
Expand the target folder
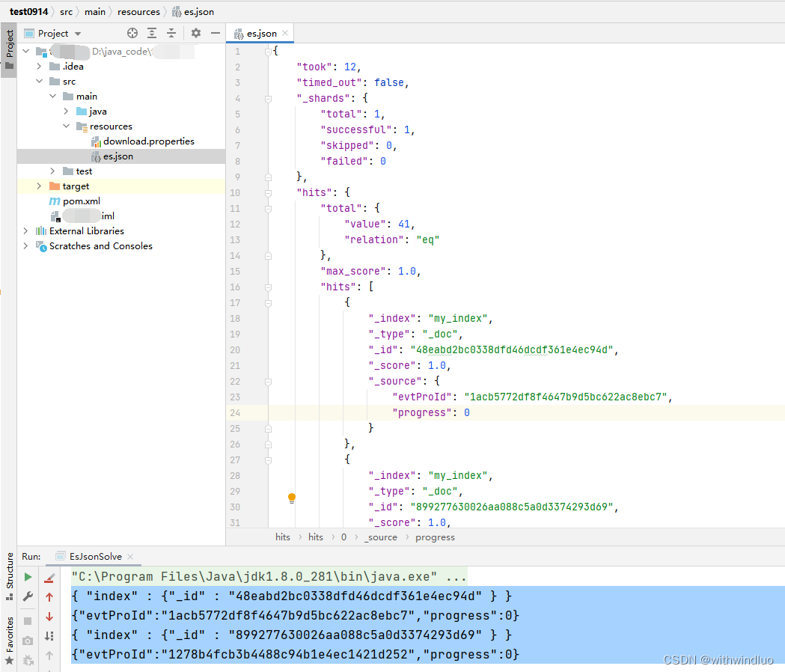[x=39, y=186]
